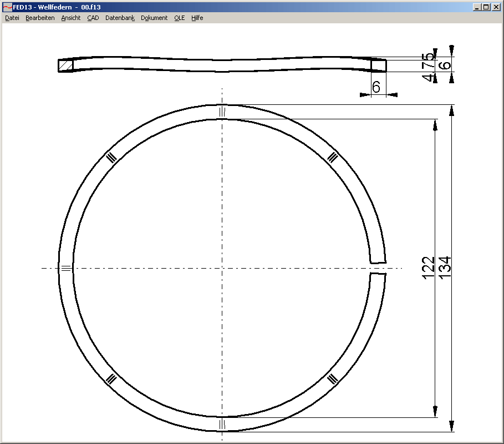The image size is (504, 444).
Task: Minimize the FED13 Wellfedern window
Action: pos(477,7)
